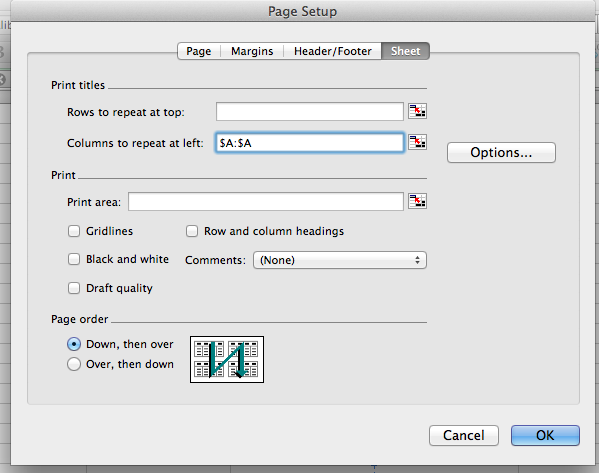
Task: Check Row and column headings option
Action: [x=192, y=231]
